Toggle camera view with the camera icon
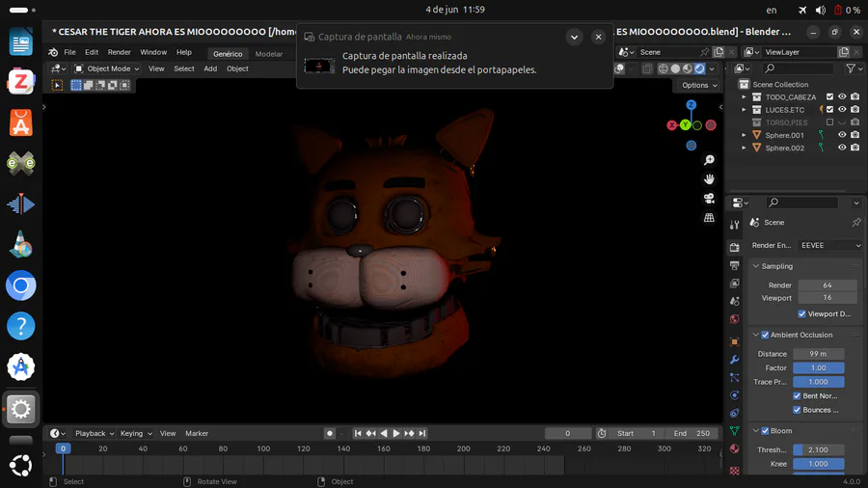The image size is (868, 488). point(709,199)
